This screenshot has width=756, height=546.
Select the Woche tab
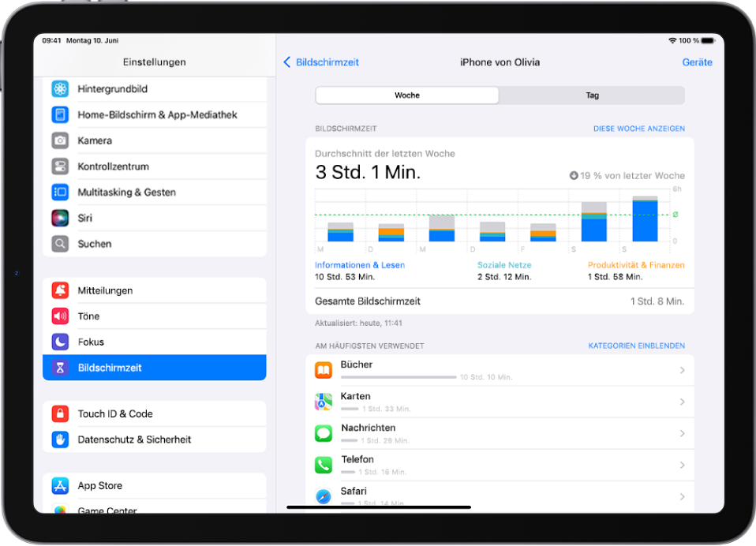click(x=406, y=95)
